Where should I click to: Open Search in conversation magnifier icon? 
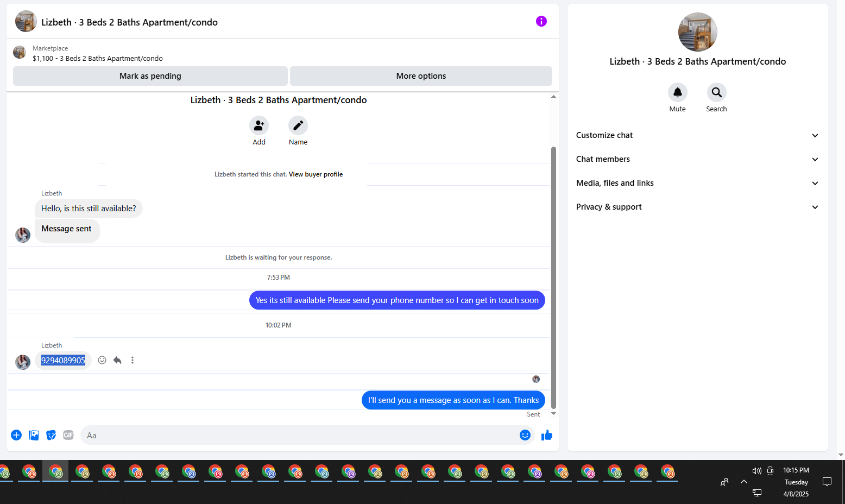(716, 92)
